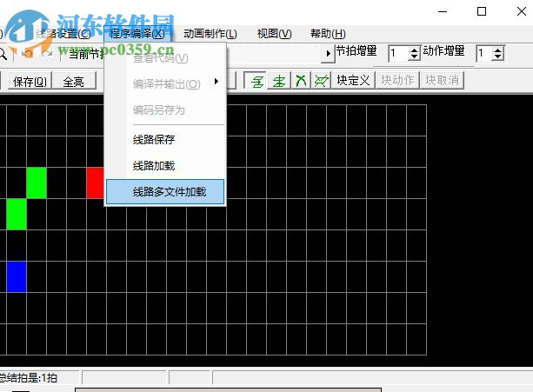Image resolution: width=533 pixels, height=392 pixels.
Task: Minimize the application window
Action: 443,11
